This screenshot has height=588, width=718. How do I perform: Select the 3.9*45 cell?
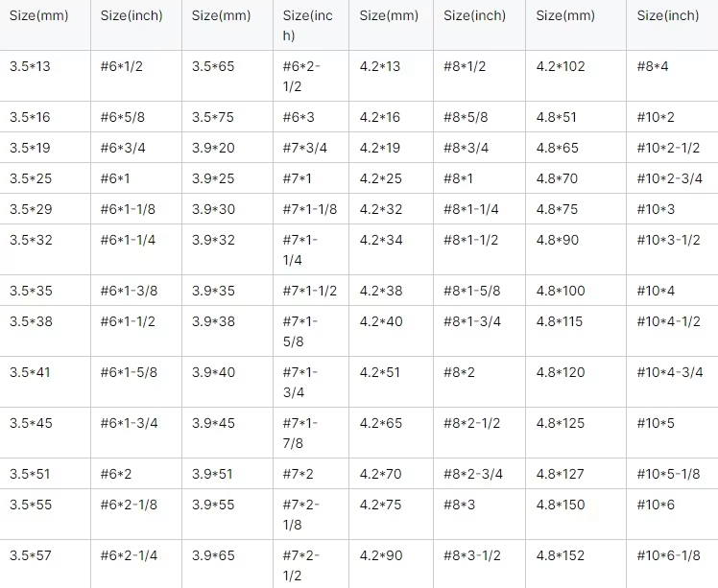point(213,423)
